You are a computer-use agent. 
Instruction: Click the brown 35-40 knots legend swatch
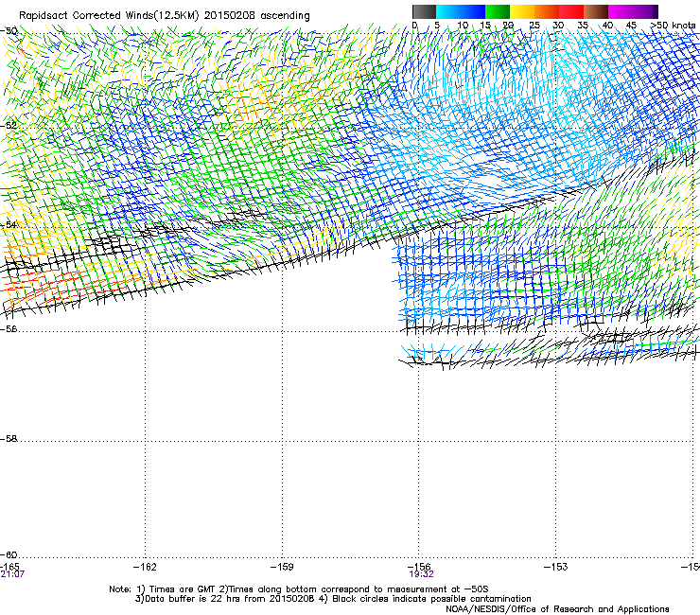click(596, 11)
